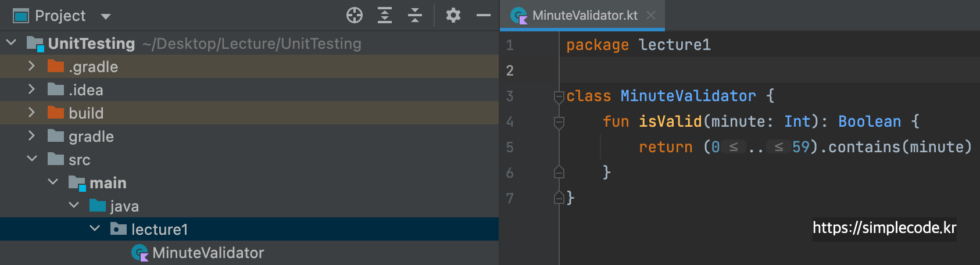Image resolution: width=980 pixels, height=265 pixels.
Task: Click the Expand All icon
Action: [x=385, y=15]
